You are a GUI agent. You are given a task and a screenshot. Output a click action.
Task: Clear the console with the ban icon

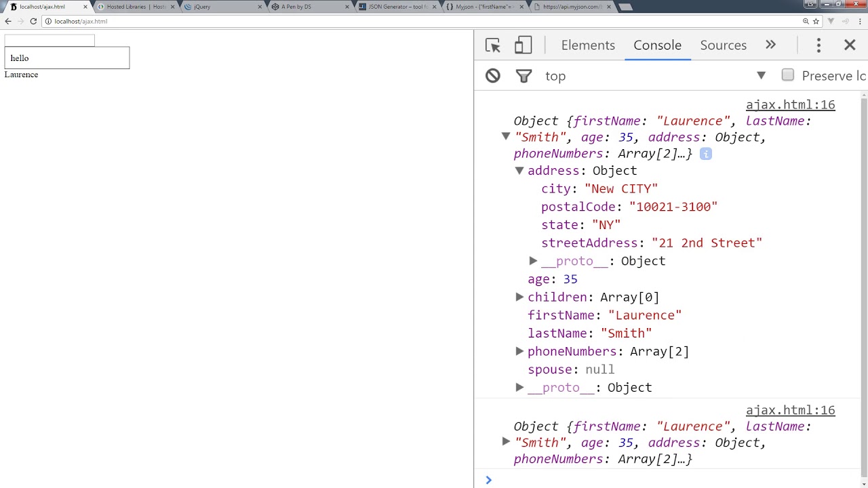tap(493, 76)
